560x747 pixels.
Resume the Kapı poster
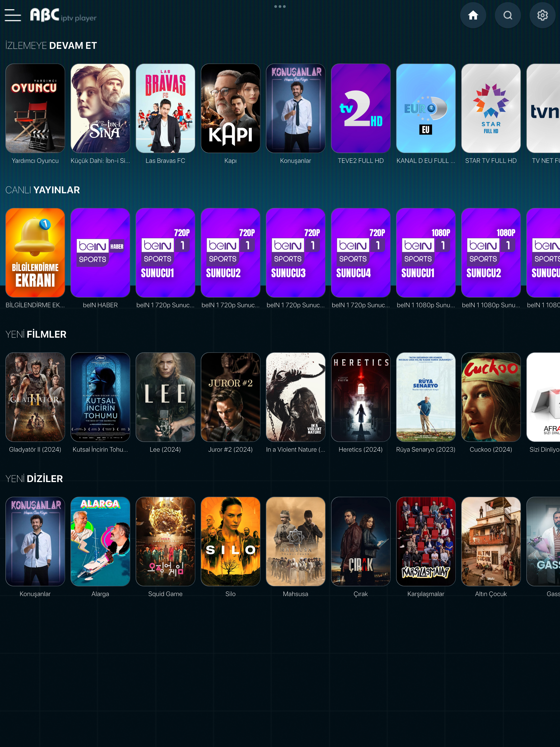231,108
